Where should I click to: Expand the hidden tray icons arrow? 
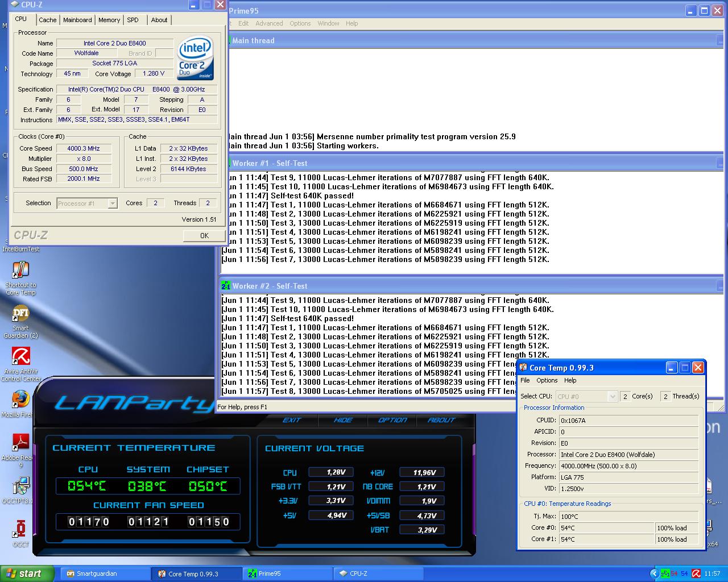(655, 573)
